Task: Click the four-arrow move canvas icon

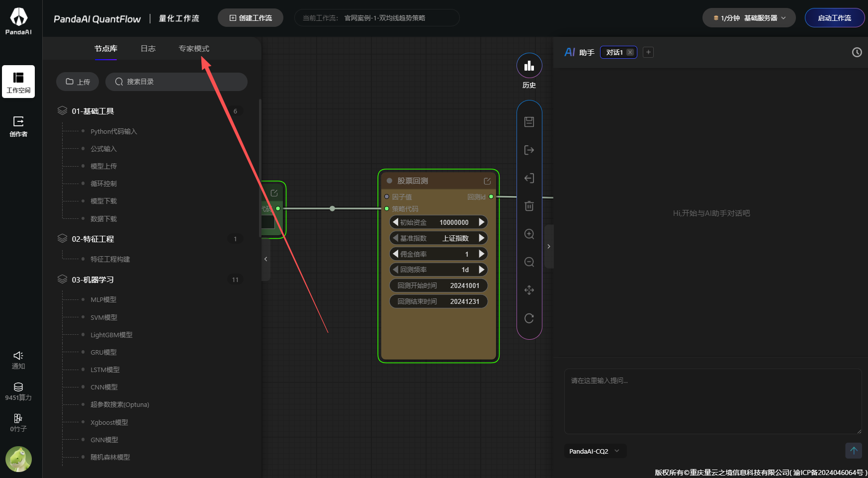Action: [x=529, y=290]
